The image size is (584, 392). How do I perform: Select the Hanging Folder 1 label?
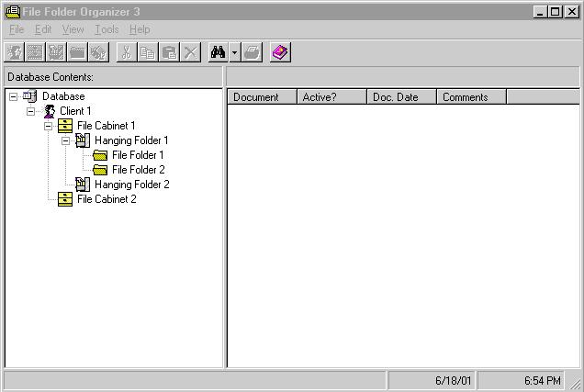[x=131, y=140]
